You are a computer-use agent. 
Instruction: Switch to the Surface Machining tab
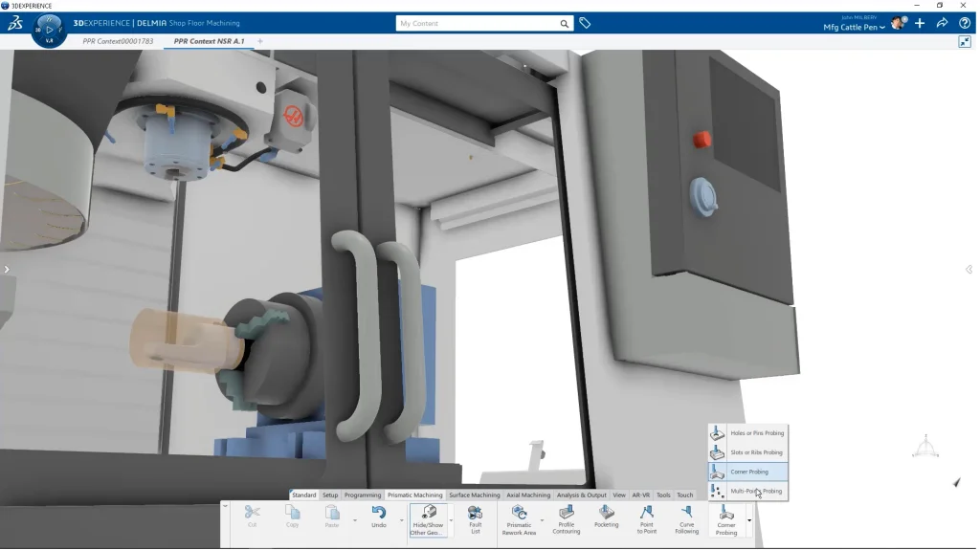coord(474,495)
